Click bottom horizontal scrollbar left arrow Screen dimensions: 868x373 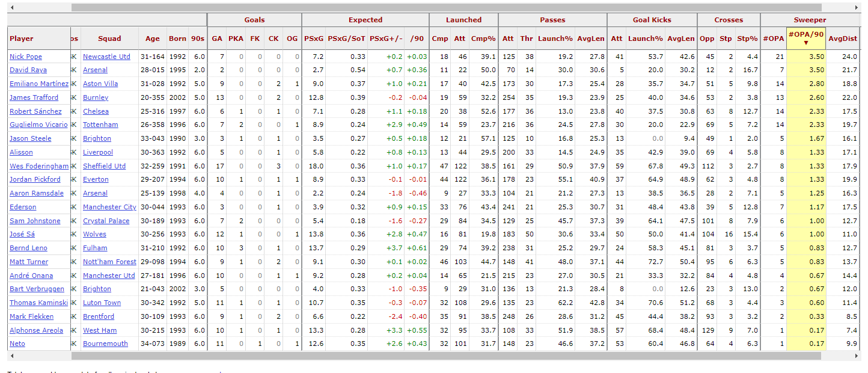pyautogui.click(x=12, y=356)
